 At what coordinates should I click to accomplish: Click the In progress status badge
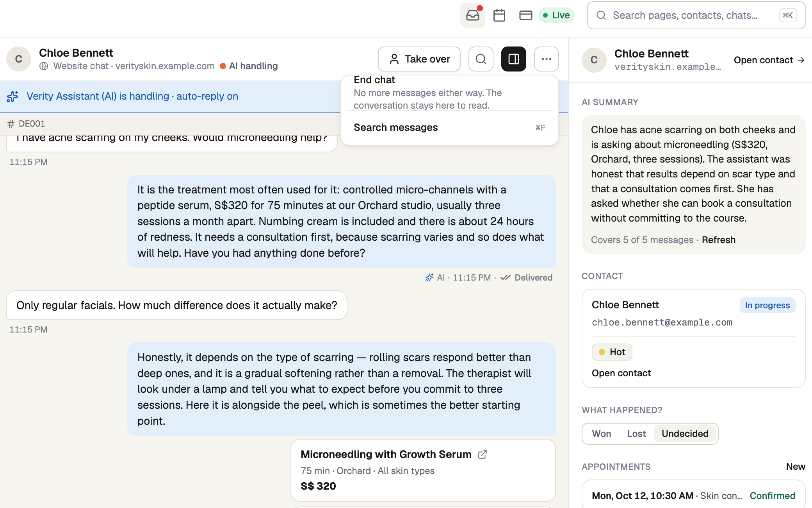(767, 305)
